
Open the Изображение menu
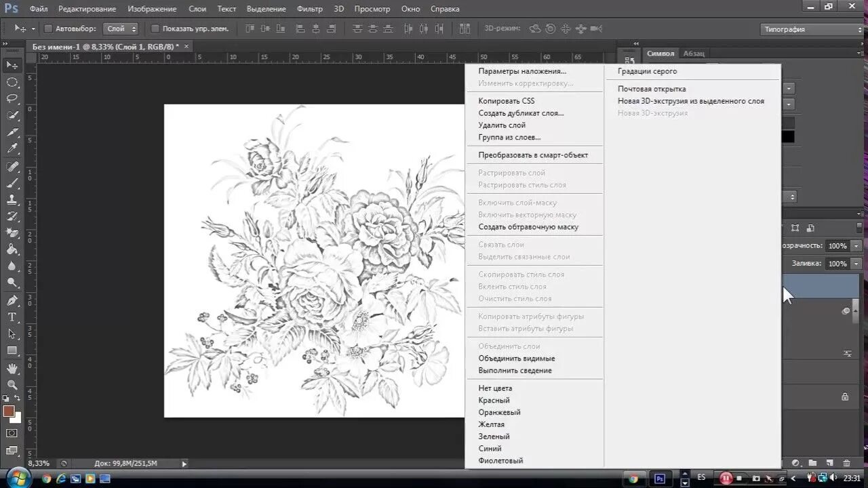tap(152, 9)
